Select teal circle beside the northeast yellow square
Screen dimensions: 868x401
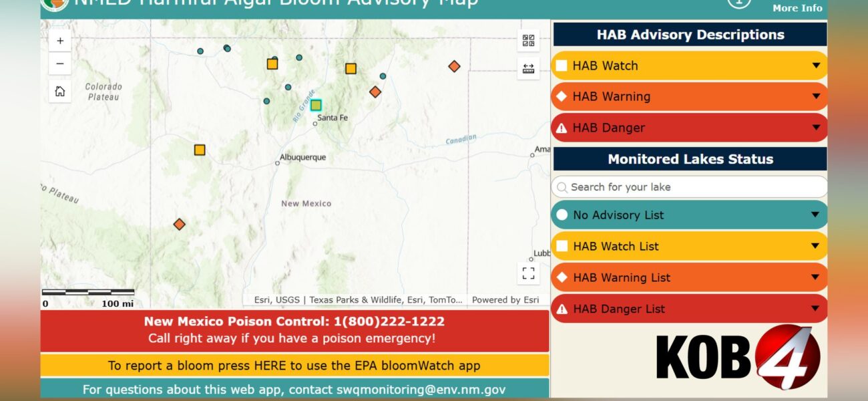(x=383, y=76)
